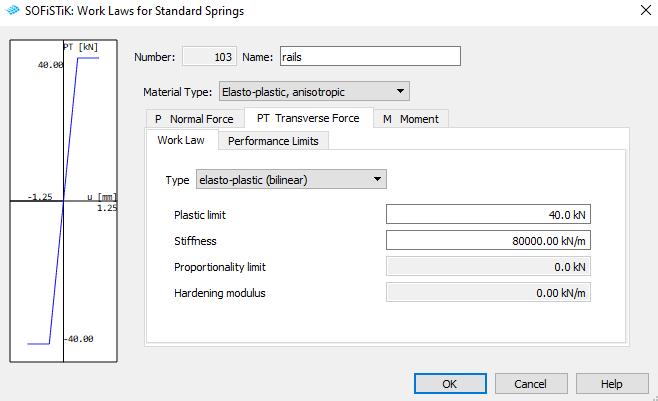The height and width of the screenshot is (401, 658).
Task: Edit the Stiffness value field
Action: pyautogui.click(x=487, y=240)
